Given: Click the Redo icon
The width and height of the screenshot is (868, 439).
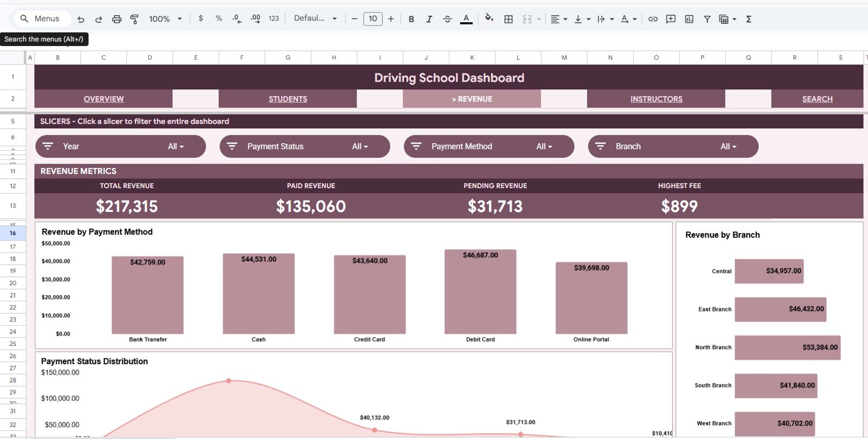Looking at the screenshot, I should 99,19.
